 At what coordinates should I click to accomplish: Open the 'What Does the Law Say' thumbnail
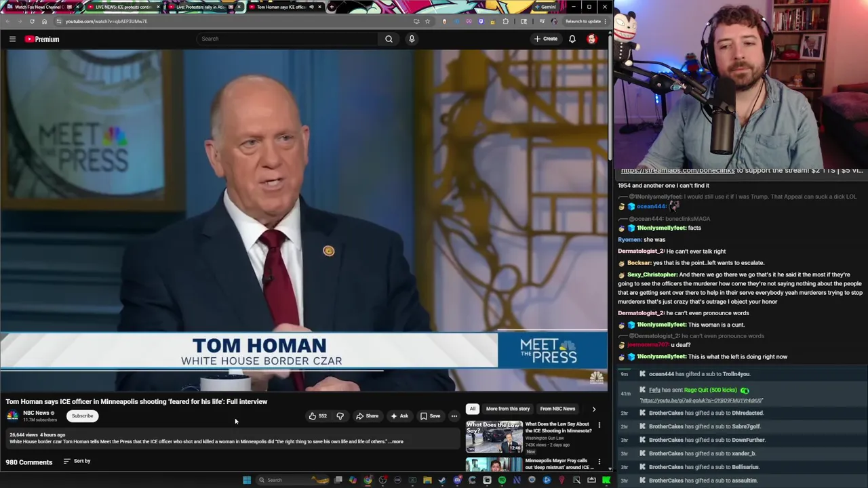click(494, 437)
